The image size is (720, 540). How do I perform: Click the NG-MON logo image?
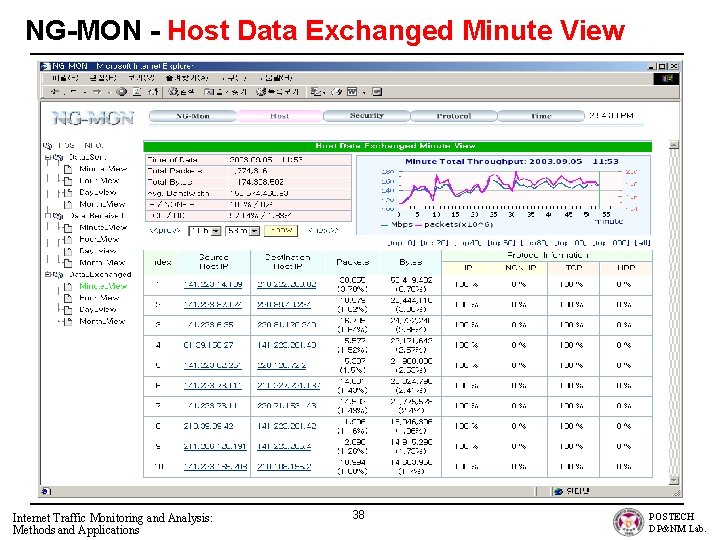pyautogui.click(x=93, y=118)
